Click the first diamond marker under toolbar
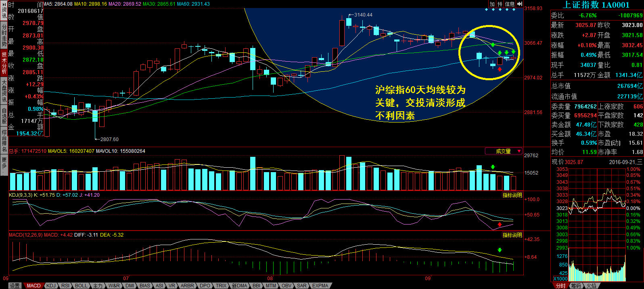Screen dimensions: 644x289 487,10
